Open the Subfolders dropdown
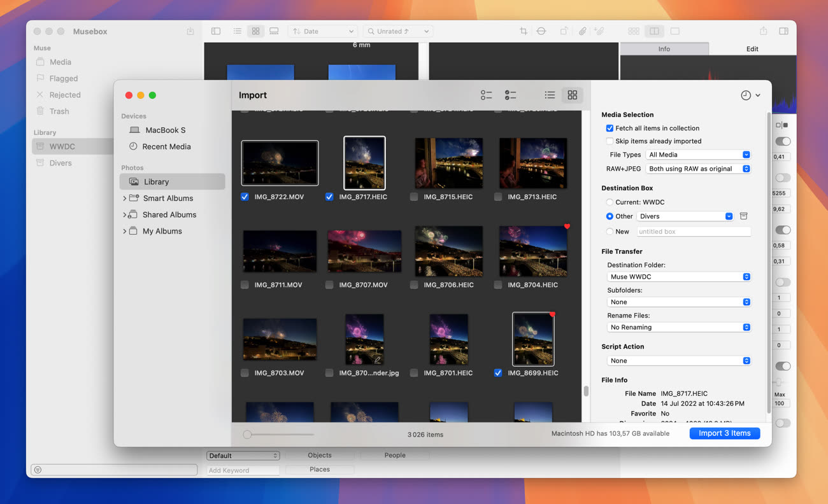The width and height of the screenshot is (828, 504). pos(679,302)
